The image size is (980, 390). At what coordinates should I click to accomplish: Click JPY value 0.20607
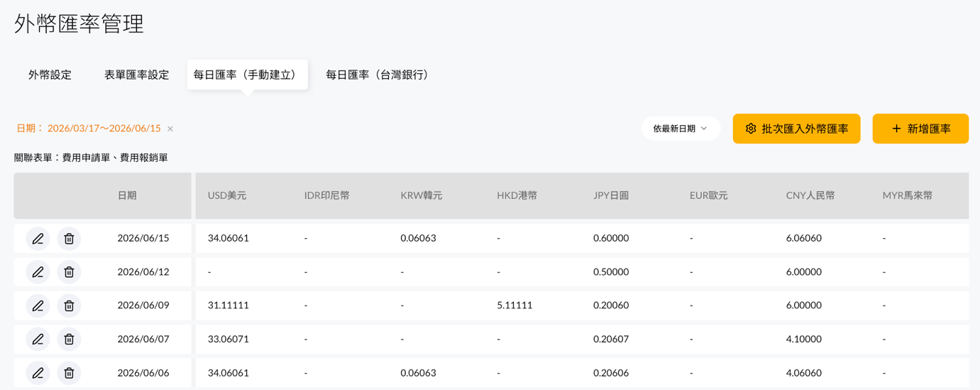pos(611,340)
